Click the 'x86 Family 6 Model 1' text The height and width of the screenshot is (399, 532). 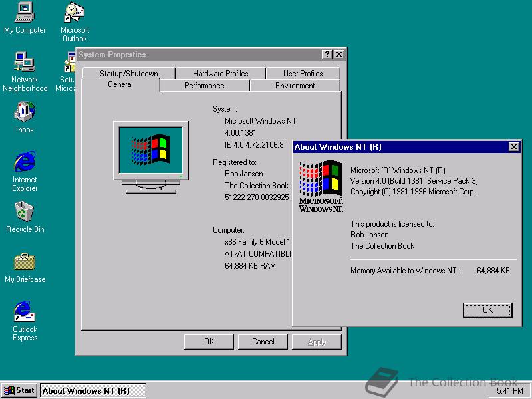tap(257, 242)
